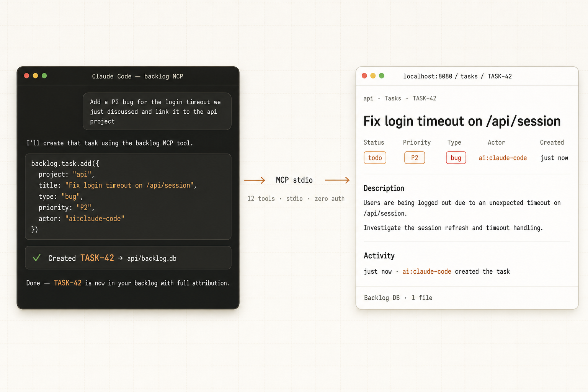
Task: Click the 'Created' column label
Action: coord(552,142)
